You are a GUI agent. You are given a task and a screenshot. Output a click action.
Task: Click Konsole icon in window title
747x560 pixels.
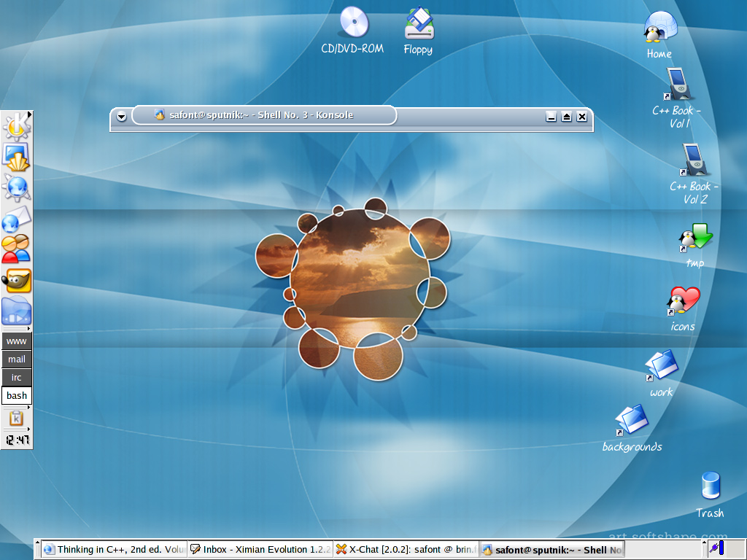click(160, 114)
